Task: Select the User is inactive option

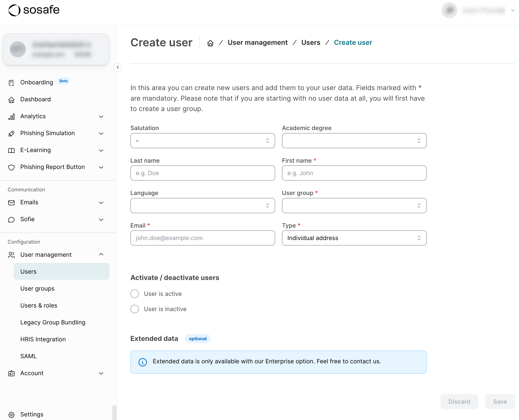Action: point(135,309)
